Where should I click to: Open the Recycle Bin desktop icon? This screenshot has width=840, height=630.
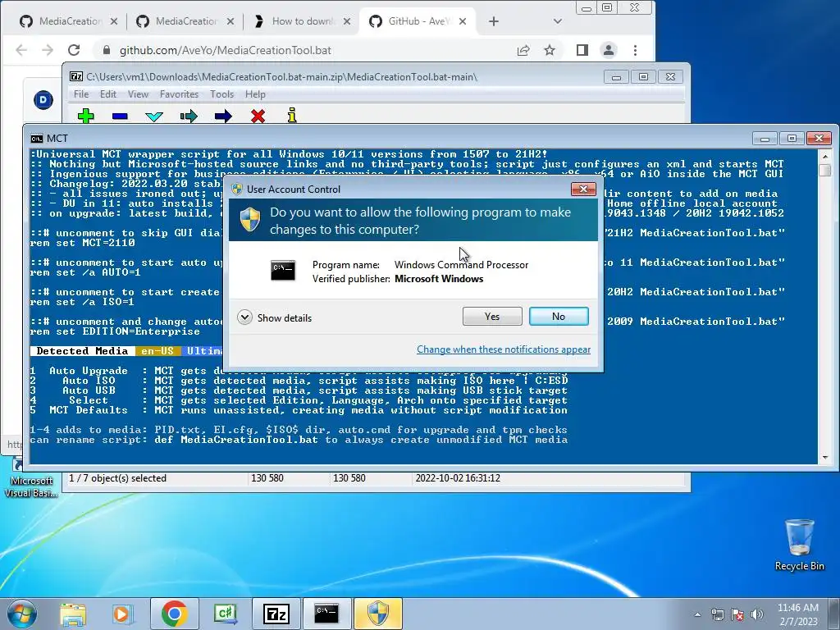[x=799, y=545]
